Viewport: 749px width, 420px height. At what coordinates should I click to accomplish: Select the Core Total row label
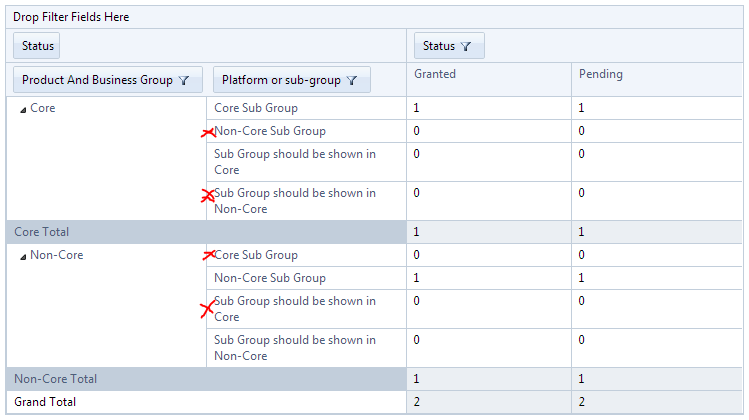42,232
